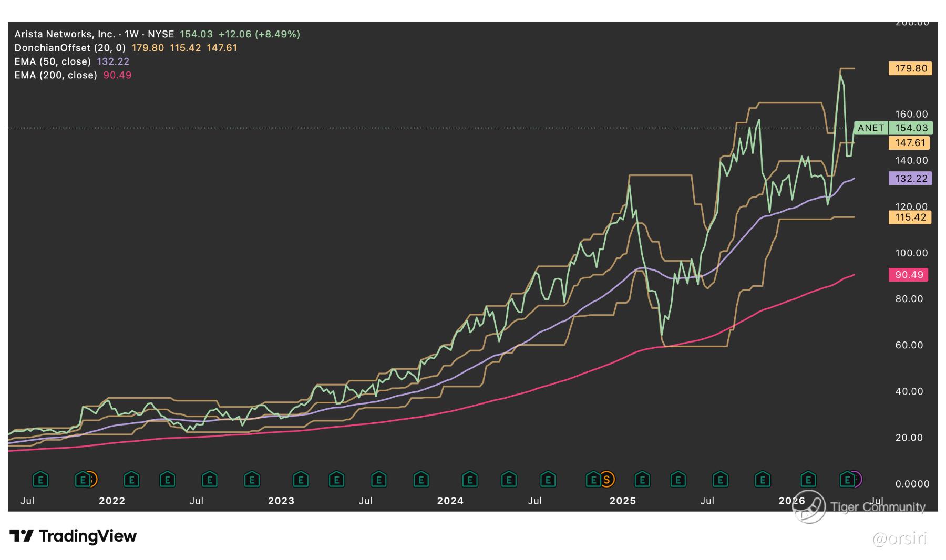
Task: Select the purple marker at the far right of the timeline
Action: point(857,479)
